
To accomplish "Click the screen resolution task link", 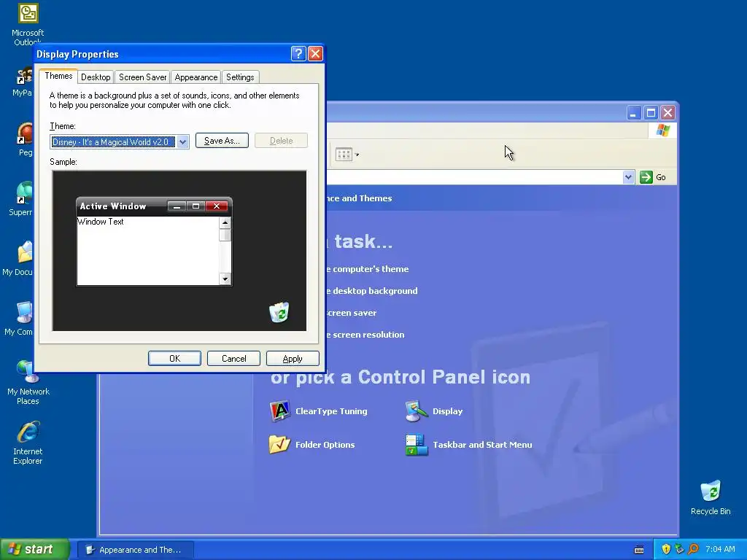I will point(365,335).
